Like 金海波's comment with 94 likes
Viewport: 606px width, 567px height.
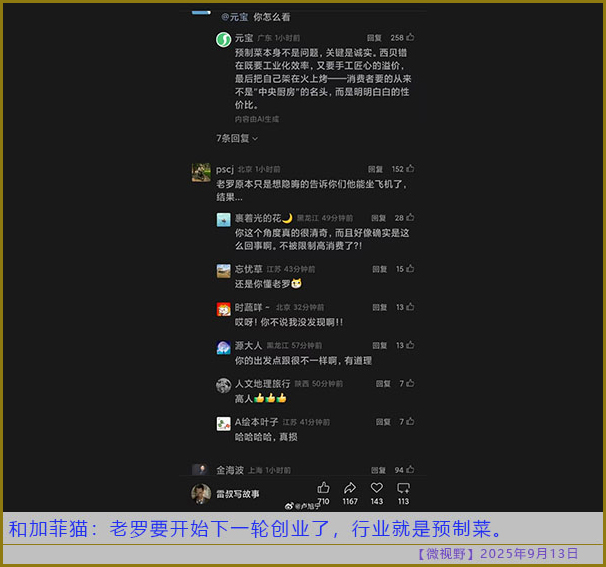[410, 470]
